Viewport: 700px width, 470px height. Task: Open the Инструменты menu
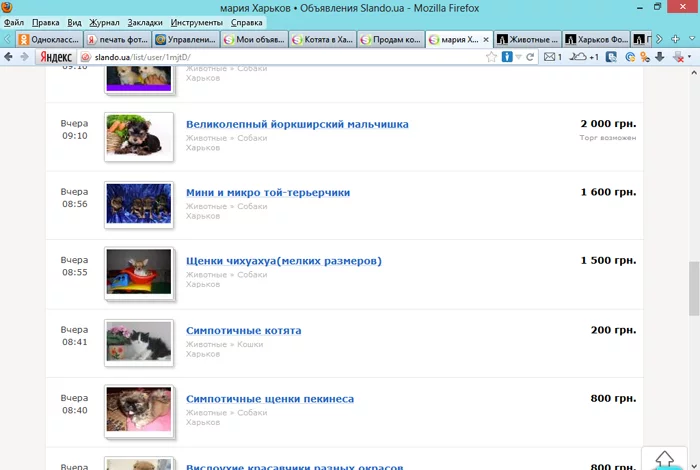[197, 21]
